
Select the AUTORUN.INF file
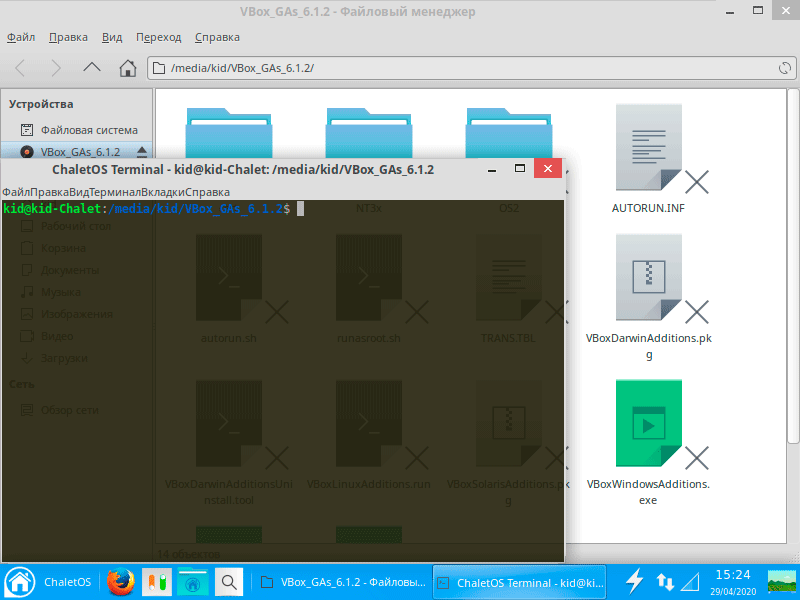(x=648, y=159)
